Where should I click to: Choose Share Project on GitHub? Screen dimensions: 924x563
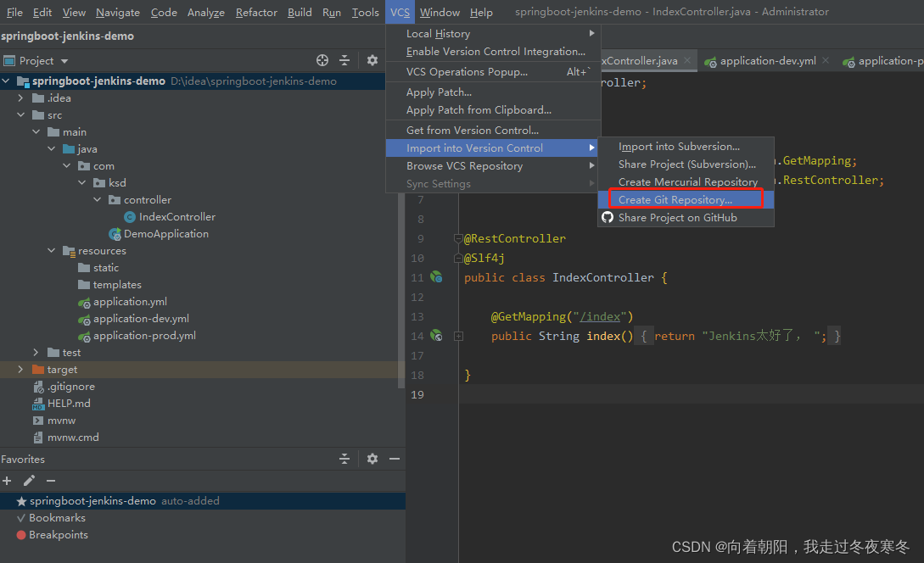tap(686, 217)
